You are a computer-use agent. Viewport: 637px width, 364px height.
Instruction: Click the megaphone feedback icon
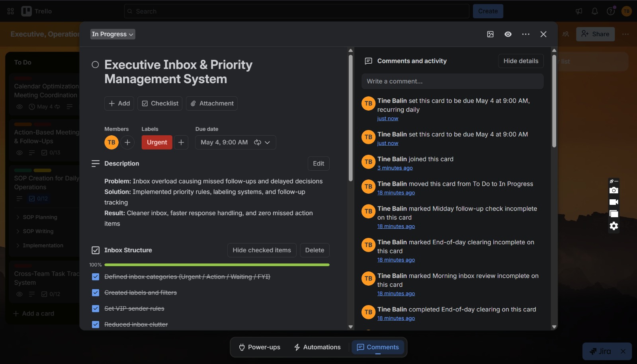pos(579,11)
